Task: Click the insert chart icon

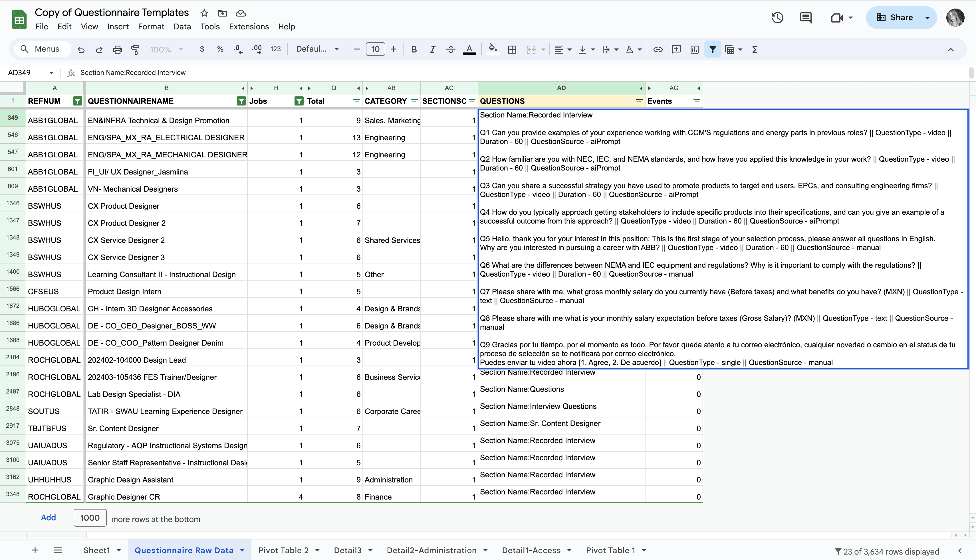Action: (x=694, y=49)
